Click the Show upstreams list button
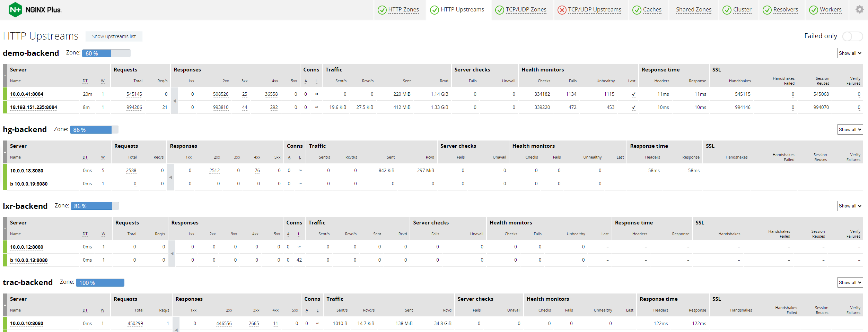This screenshot has height=332, width=868. pyautogui.click(x=114, y=36)
